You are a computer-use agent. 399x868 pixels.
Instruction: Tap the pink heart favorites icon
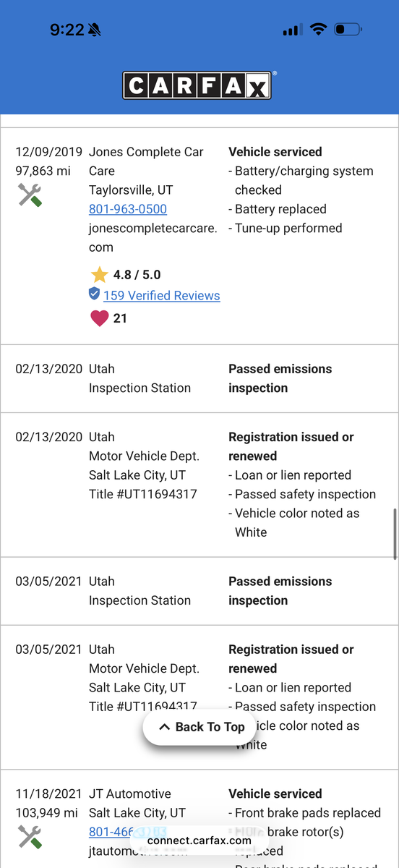(99, 318)
